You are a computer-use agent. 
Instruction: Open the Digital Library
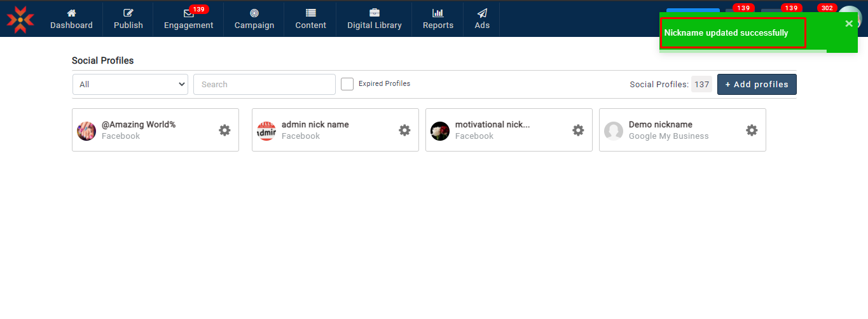(x=374, y=19)
